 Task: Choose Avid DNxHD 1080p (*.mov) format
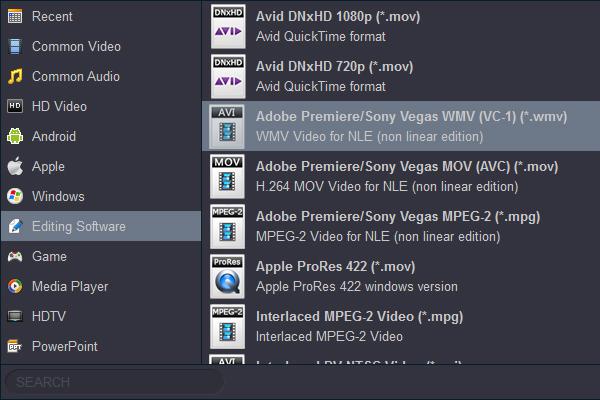point(401,26)
